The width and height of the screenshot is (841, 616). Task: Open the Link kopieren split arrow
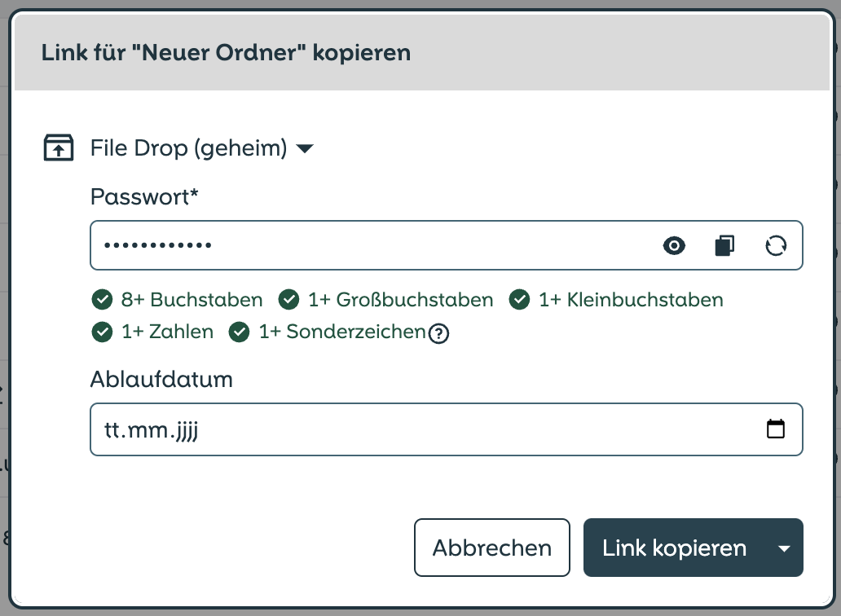pyautogui.click(x=784, y=548)
